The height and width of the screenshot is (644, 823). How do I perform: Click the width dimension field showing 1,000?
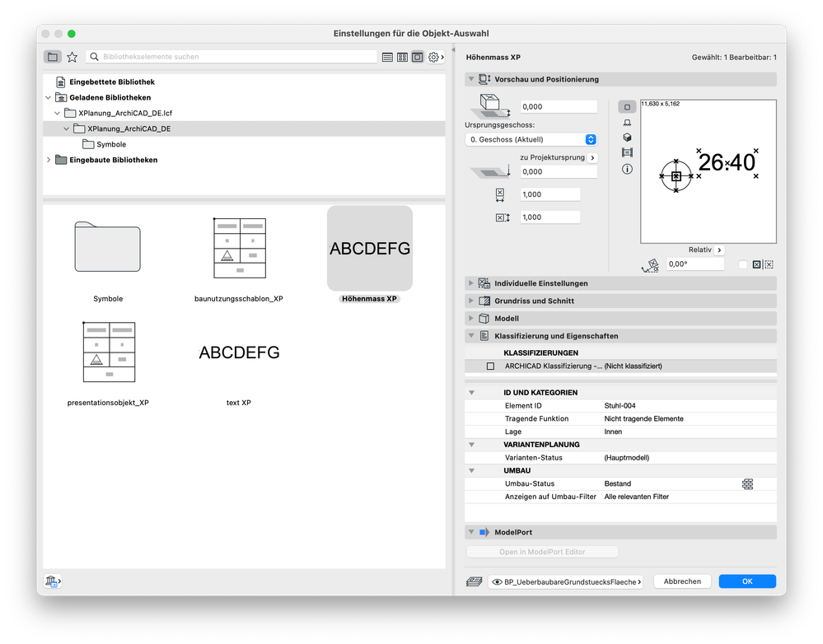coord(550,194)
